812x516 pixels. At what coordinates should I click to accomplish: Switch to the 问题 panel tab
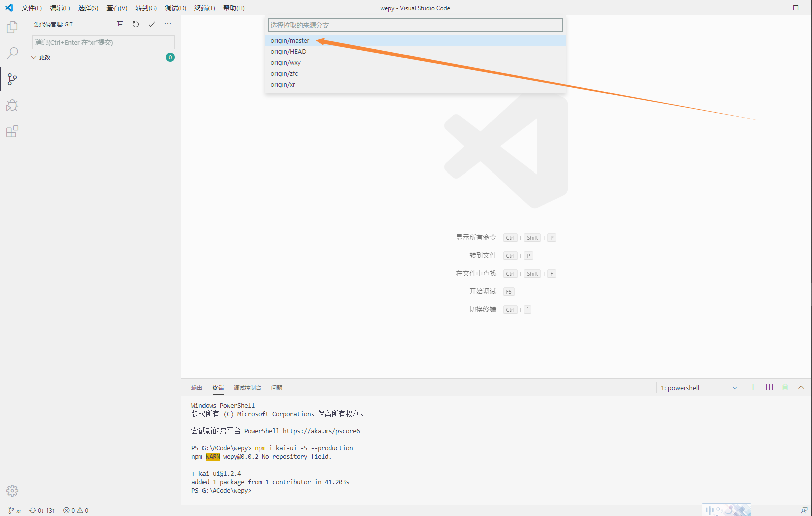(x=277, y=388)
